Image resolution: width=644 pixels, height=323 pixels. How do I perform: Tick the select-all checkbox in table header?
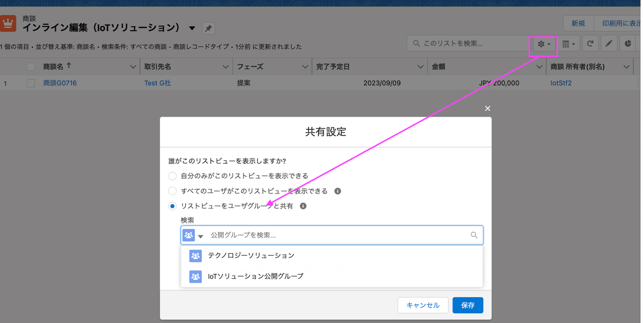[31, 67]
